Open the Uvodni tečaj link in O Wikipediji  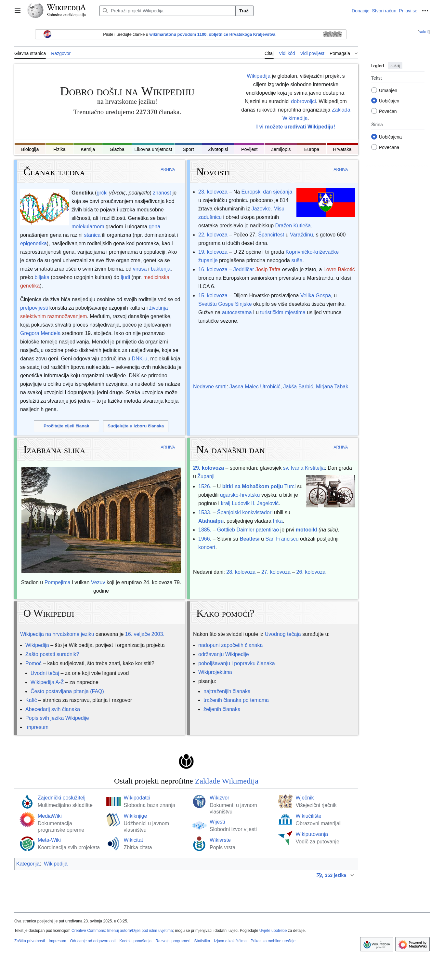45,673
